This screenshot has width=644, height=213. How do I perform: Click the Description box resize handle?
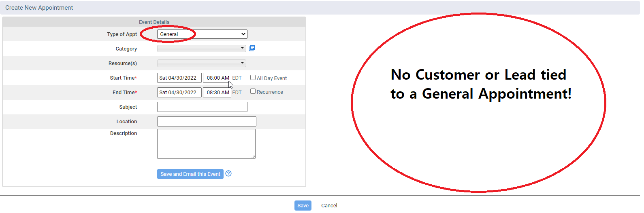[254, 157]
